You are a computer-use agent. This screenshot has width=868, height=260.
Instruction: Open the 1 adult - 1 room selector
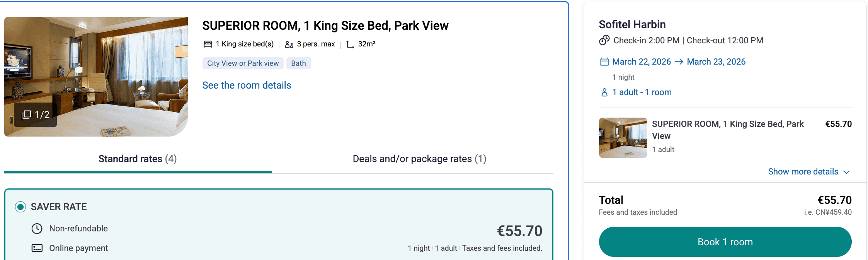click(642, 92)
